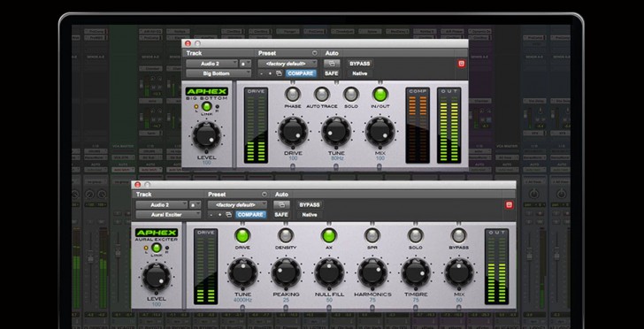The image size is (644, 329).
Task: Click COMPARE button in Aural Exciter window
Action: coord(250,214)
